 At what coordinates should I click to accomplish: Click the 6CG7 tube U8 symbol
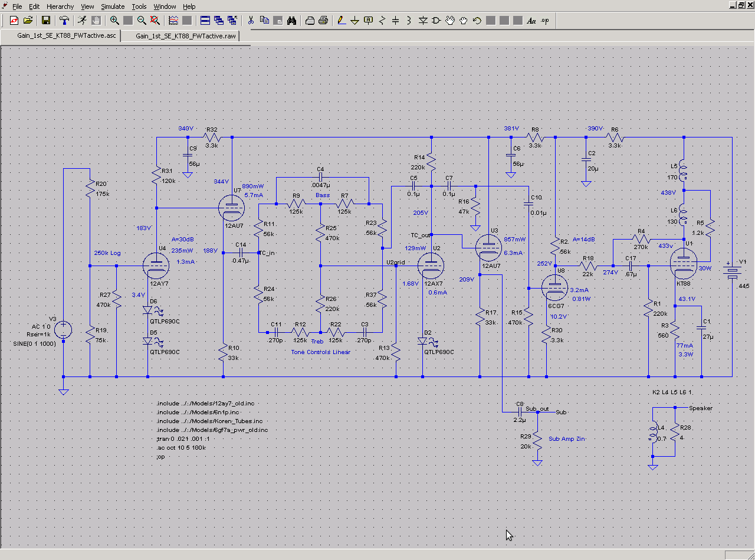pyautogui.click(x=554, y=287)
